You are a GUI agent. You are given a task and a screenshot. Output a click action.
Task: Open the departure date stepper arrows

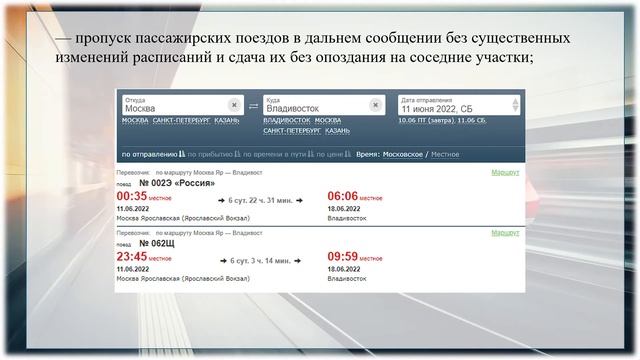click(x=515, y=105)
